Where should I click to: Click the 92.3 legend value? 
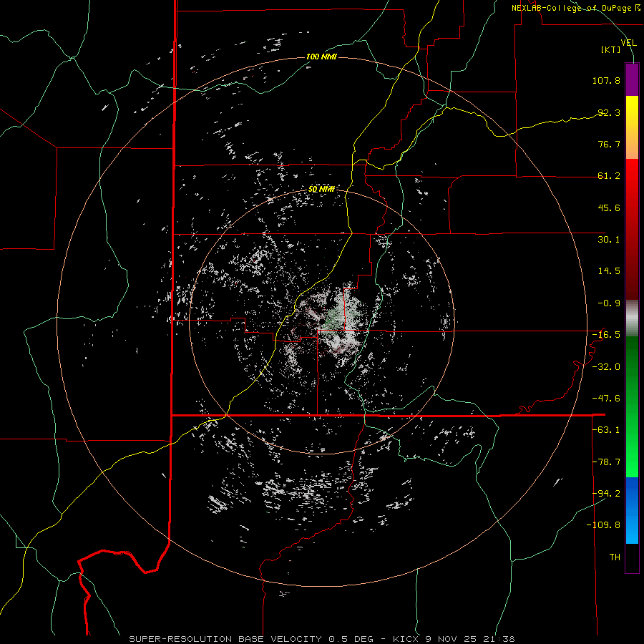click(609, 112)
